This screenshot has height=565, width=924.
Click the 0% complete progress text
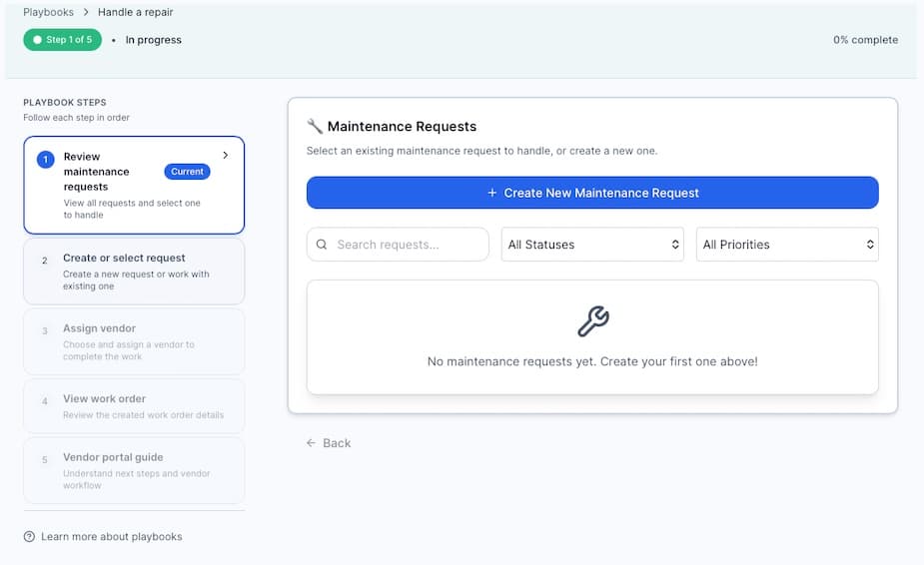866,40
